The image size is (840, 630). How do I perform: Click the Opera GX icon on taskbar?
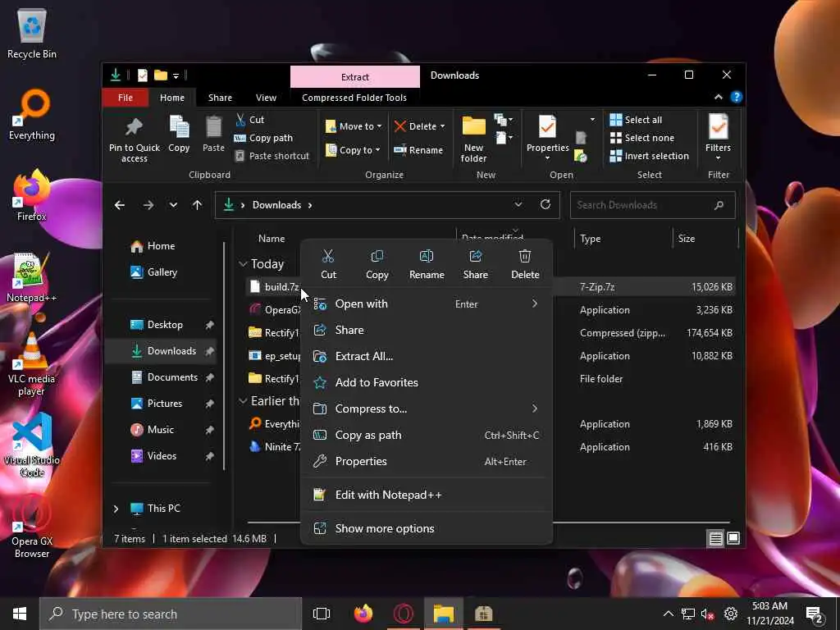[404, 614]
